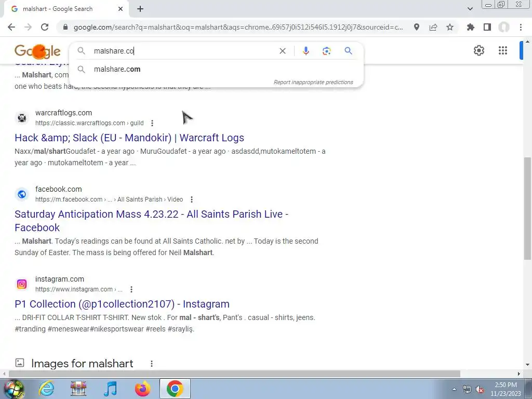Click the warcraftlogs favicon
The width and height of the screenshot is (532, 399).
[22, 118]
